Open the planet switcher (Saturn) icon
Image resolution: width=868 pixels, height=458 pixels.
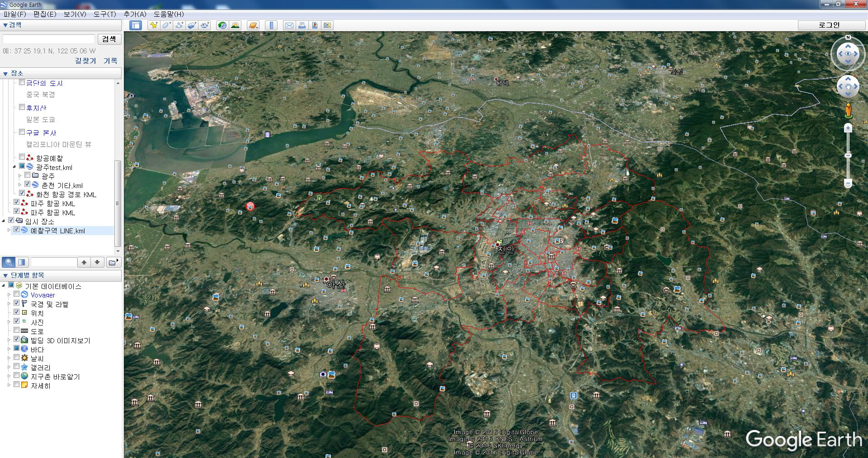(253, 25)
